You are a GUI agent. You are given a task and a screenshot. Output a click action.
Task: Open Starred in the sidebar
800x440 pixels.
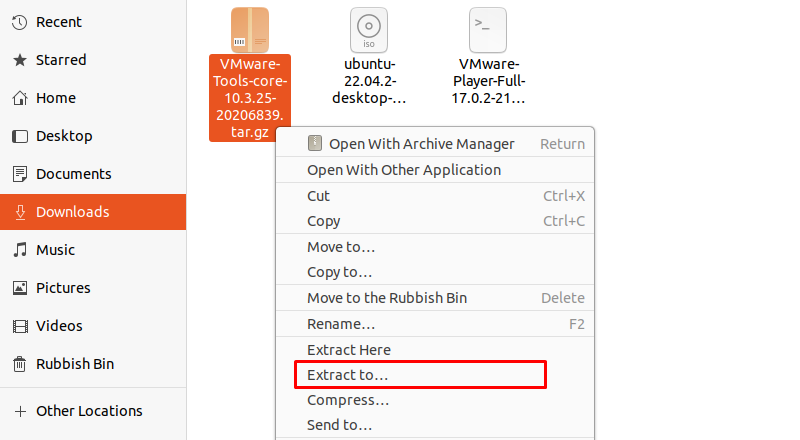click(x=61, y=60)
